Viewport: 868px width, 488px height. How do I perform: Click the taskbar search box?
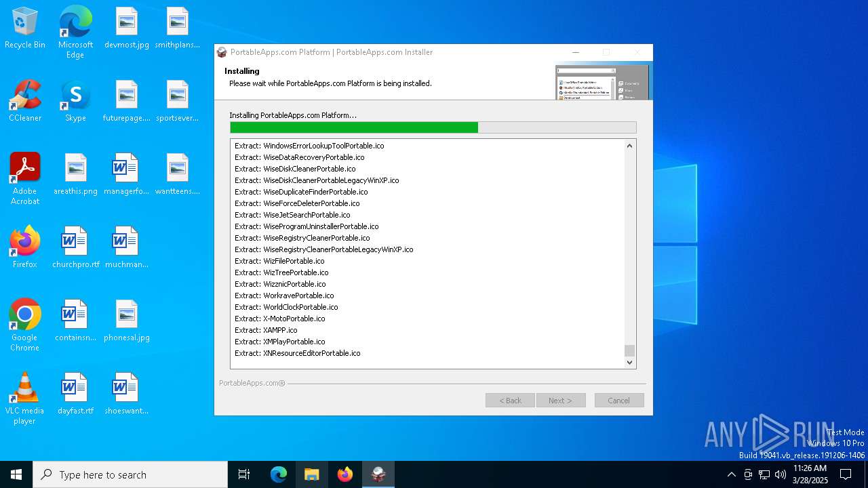click(130, 474)
